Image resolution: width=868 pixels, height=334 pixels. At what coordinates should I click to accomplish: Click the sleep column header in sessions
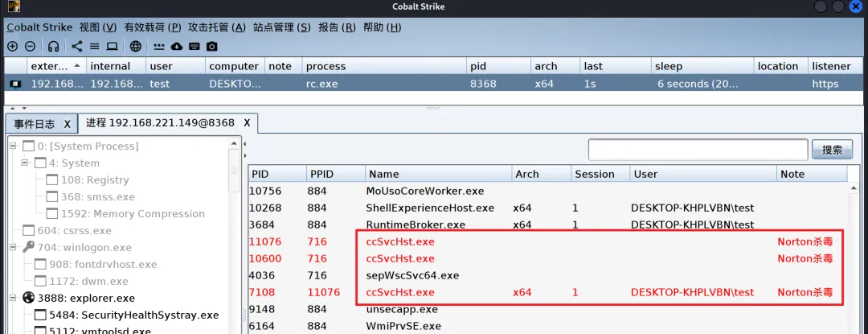click(702, 67)
